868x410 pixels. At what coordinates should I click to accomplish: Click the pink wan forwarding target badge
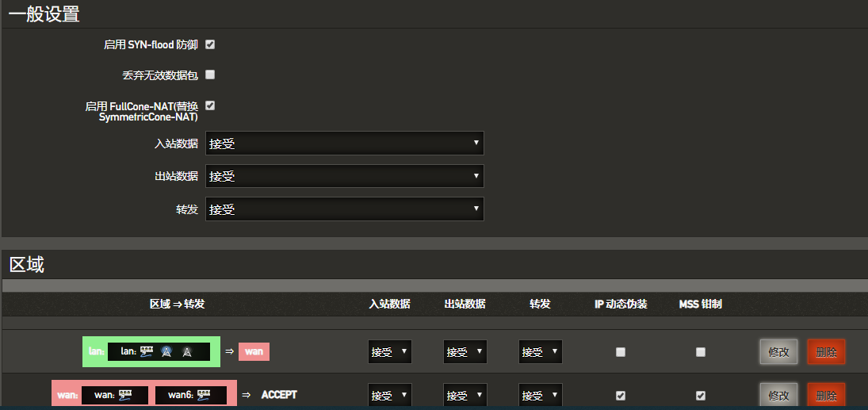coord(254,351)
